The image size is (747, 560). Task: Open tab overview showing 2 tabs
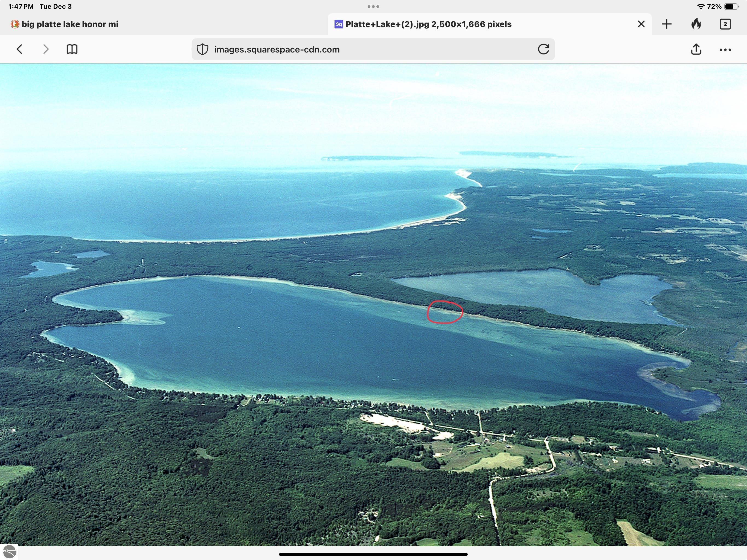[x=725, y=24]
